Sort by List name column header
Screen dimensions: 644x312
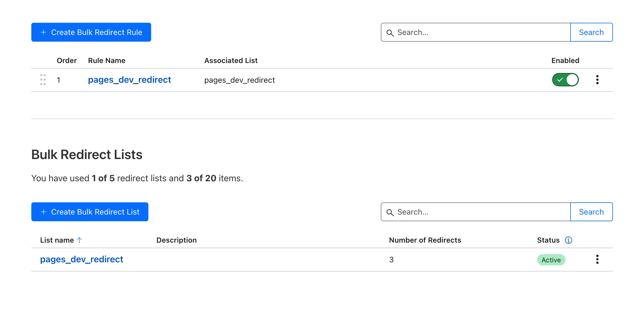(57, 240)
